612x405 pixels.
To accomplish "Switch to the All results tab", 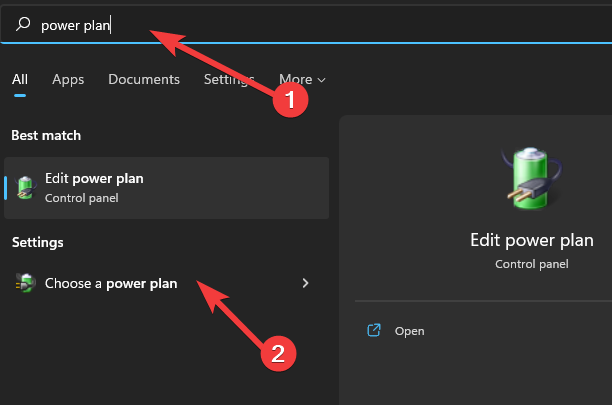I will [20, 80].
